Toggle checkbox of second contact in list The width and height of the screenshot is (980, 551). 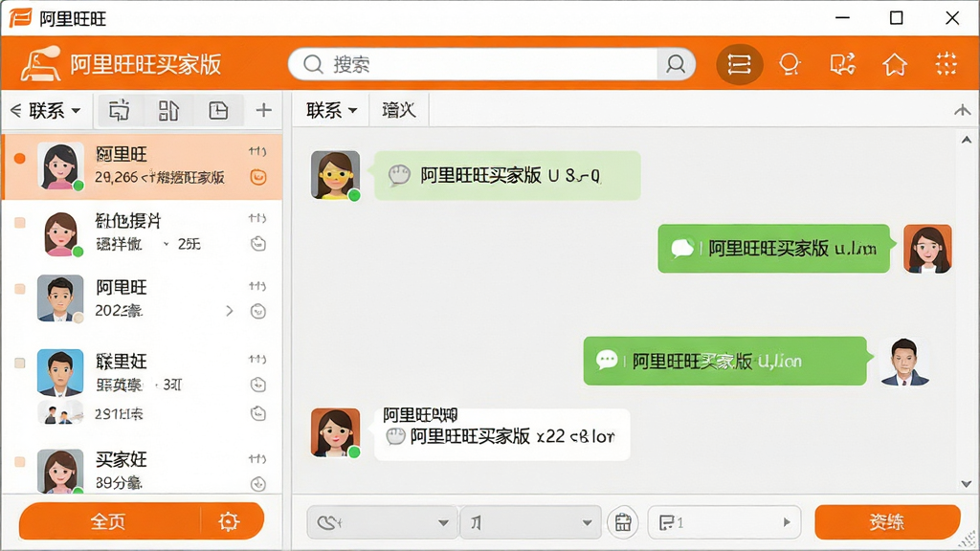[20, 222]
